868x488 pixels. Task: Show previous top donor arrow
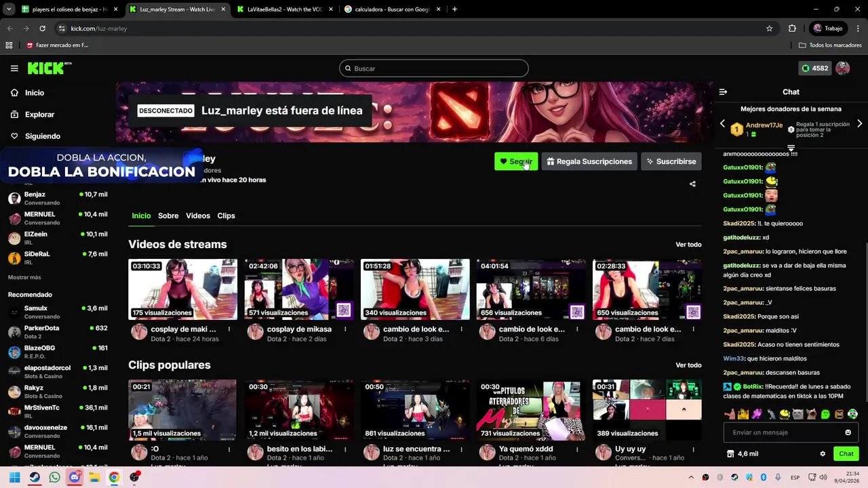[722, 124]
